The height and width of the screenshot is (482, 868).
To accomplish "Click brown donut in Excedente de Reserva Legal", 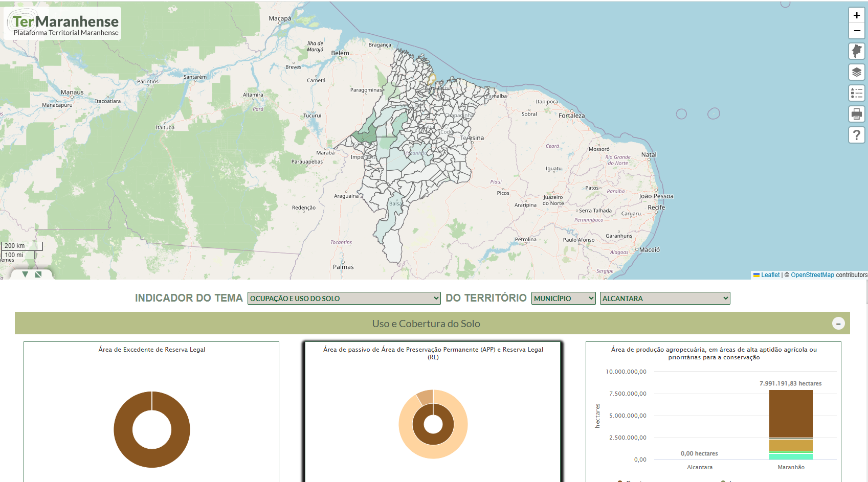I will [x=123, y=429].
